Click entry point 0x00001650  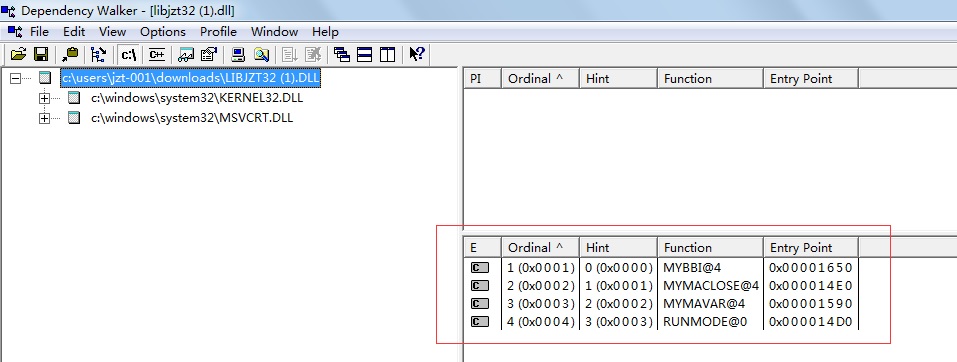tap(811, 267)
